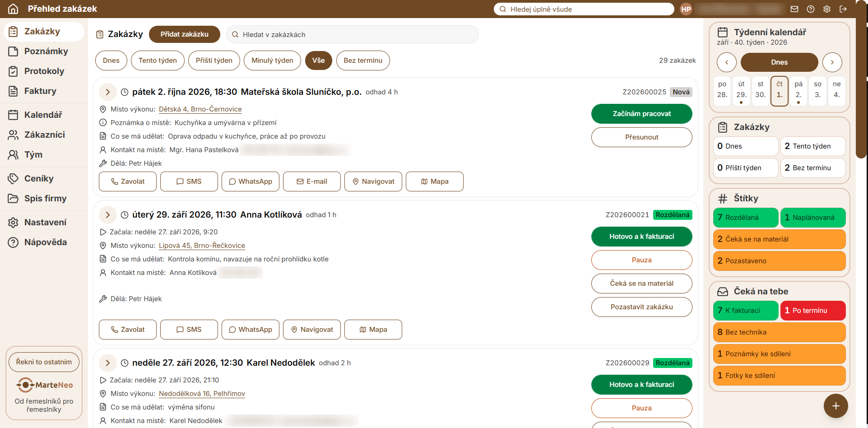Click the floating plus add button
Image resolution: width=868 pixels, height=428 pixels.
point(836,406)
